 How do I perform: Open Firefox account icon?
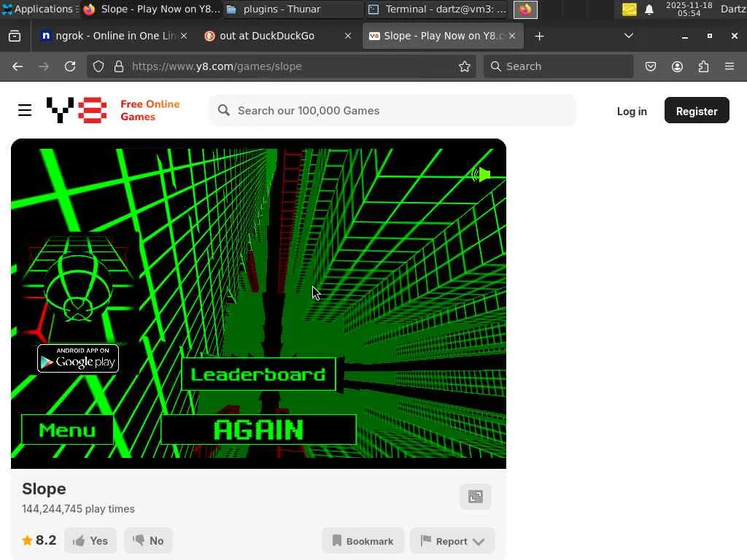pyautogui.click(x=677, y=66)
